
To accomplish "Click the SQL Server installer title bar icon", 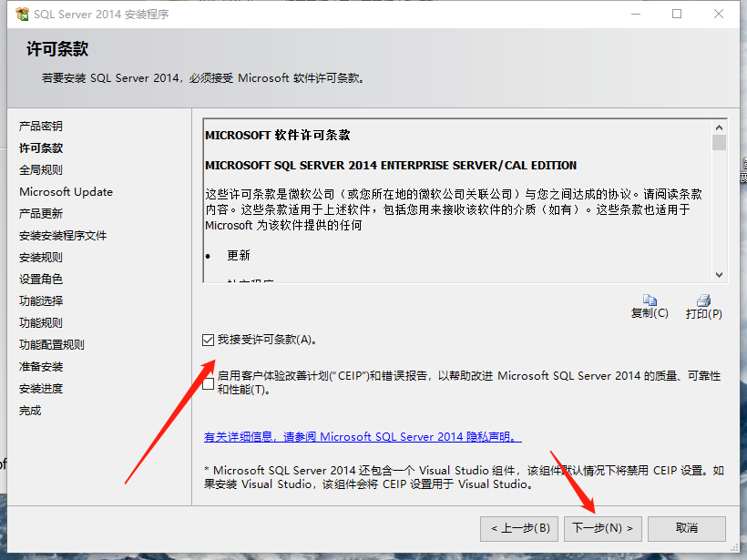I will click(22, 15).
